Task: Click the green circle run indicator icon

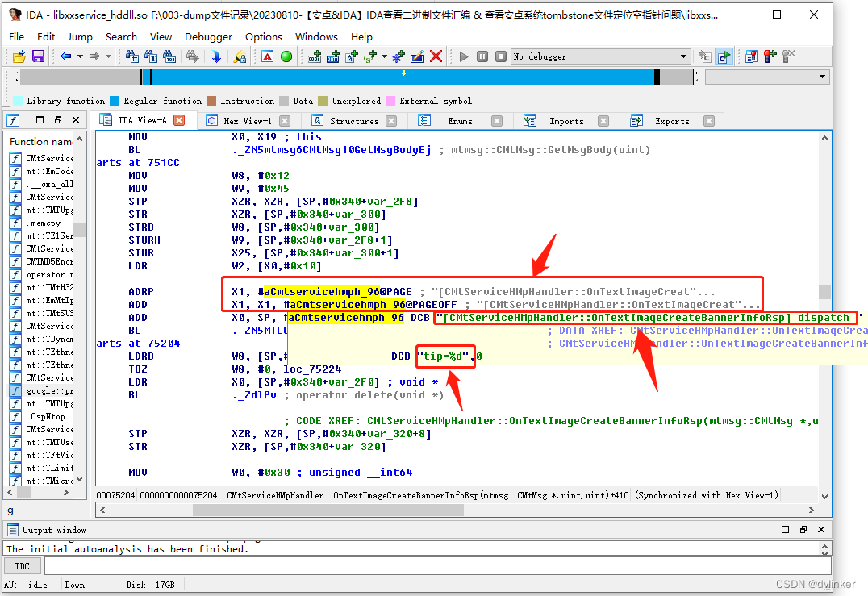Action: 286,56
